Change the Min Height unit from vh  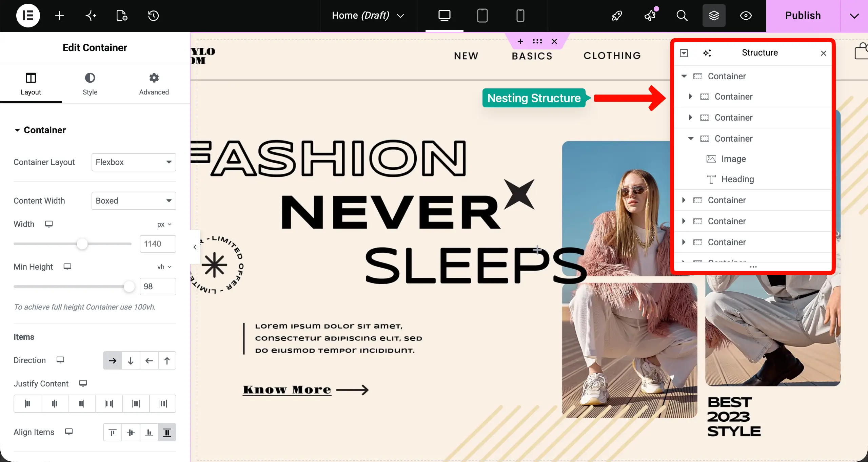coord(164,267)
